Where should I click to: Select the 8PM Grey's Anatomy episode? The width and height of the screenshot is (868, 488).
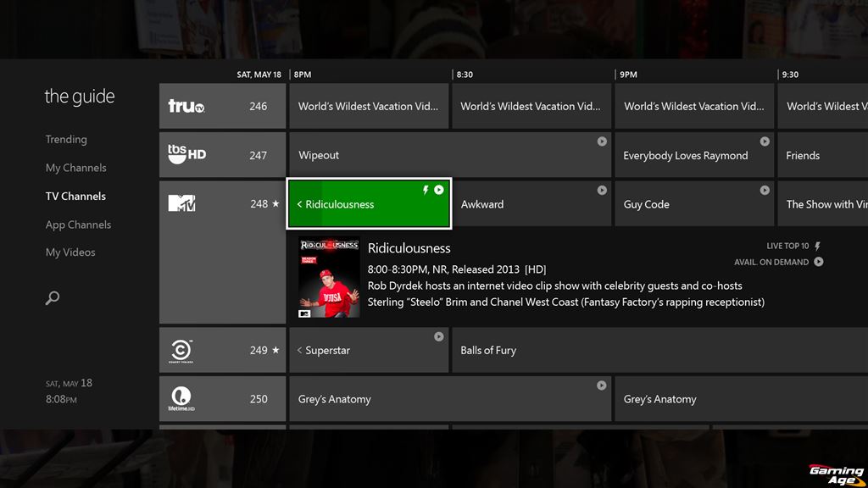[450, 398]
